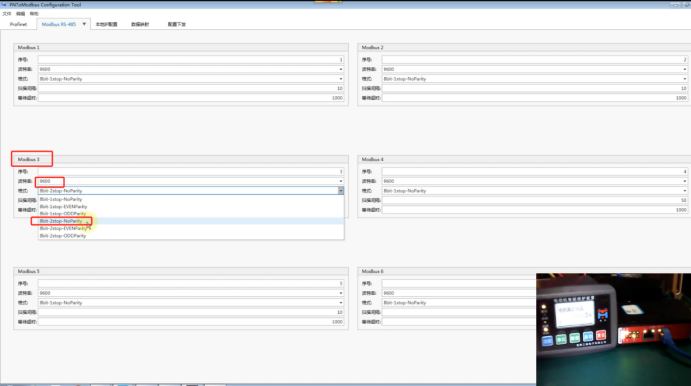691x386 pixels.
Task: Open Modbus 3 baud rate 9600 dropdown
Action: tap(191, 181)
